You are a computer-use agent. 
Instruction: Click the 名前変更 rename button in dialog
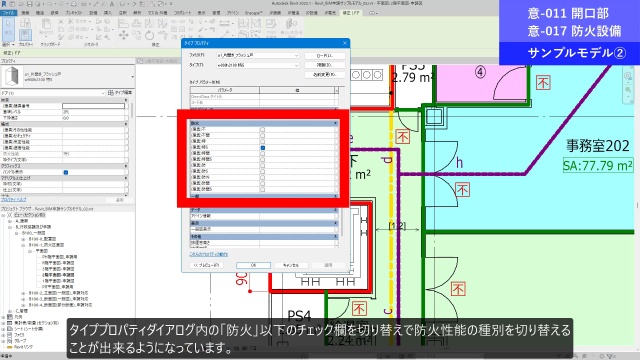tap(325, 75)
